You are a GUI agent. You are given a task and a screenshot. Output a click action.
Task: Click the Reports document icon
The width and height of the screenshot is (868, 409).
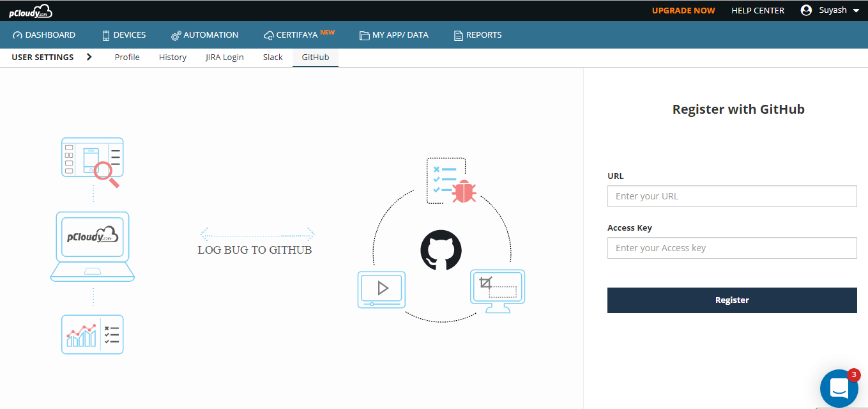(x=458, y=36)
